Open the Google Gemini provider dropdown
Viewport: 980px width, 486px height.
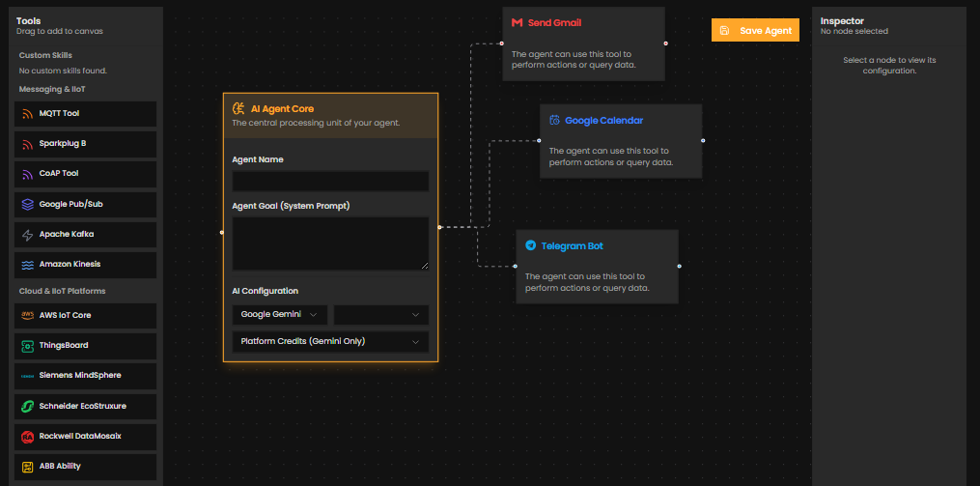(x=279, y=315)
